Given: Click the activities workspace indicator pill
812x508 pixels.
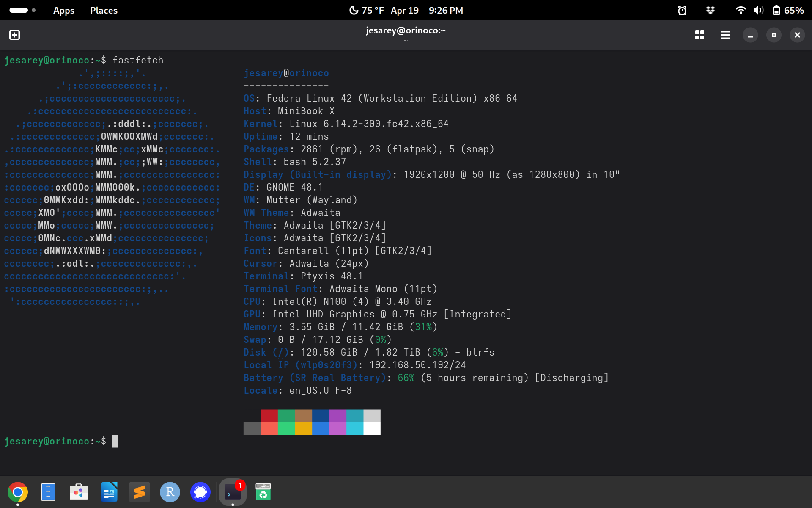Looking at the screenshot, I should tap(19, 10).
